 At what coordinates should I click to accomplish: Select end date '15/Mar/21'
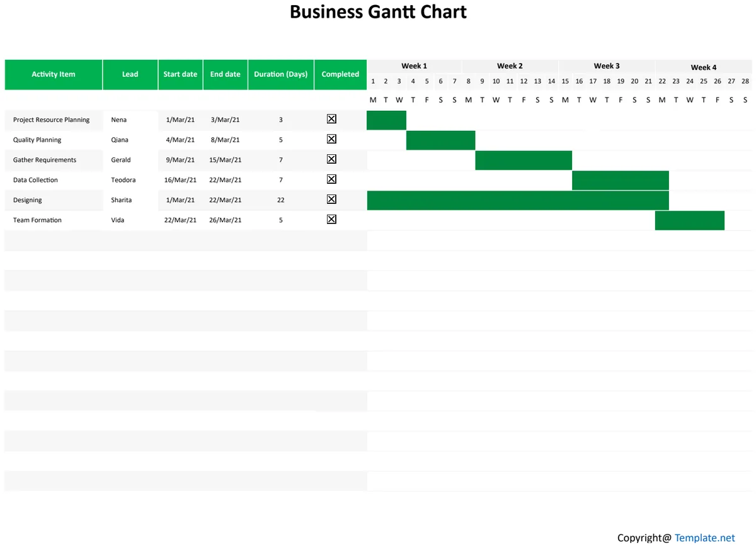click(x=226, y=160)
